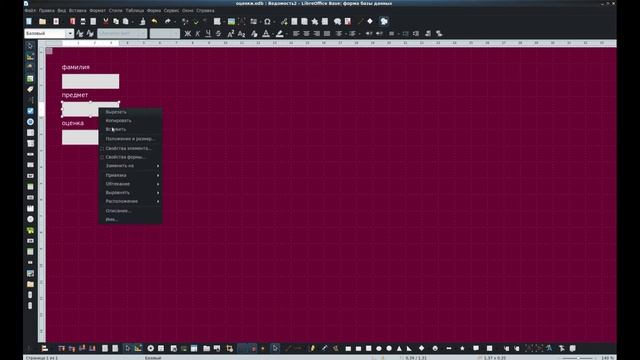This screenshot has width=640, height=360.
Task: Click the open folder icon
Action: click(42, 21)
